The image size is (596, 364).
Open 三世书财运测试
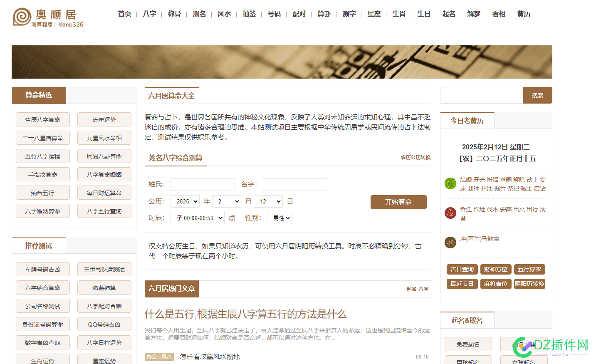[104, 270]
